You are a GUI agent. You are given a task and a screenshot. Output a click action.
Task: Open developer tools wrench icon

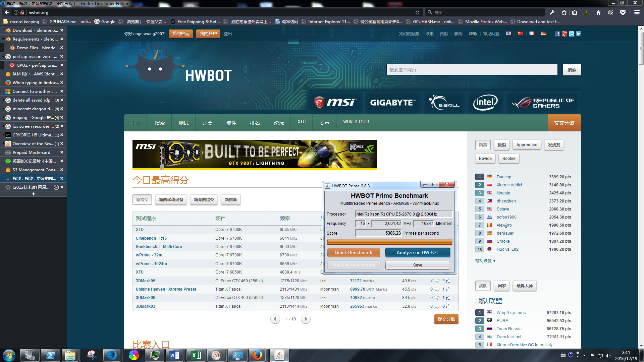click(552, 12)
